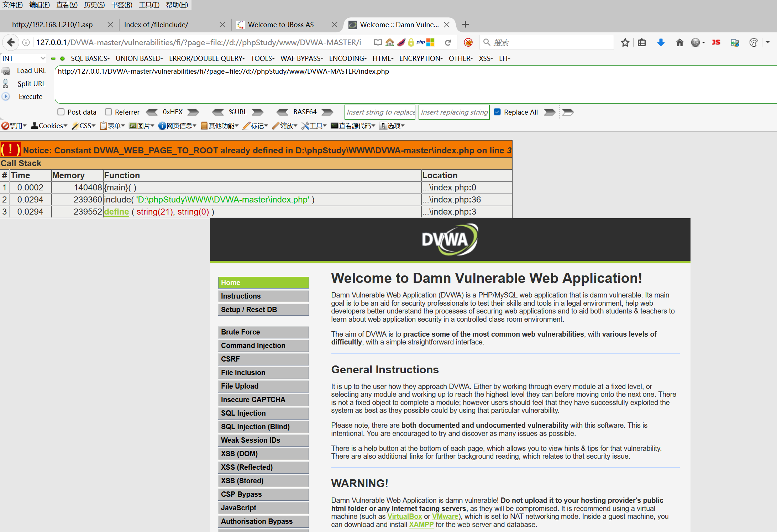Enable the Post data checkbox
The width and height of the screenshot is (777, 532).
(61, 112)
